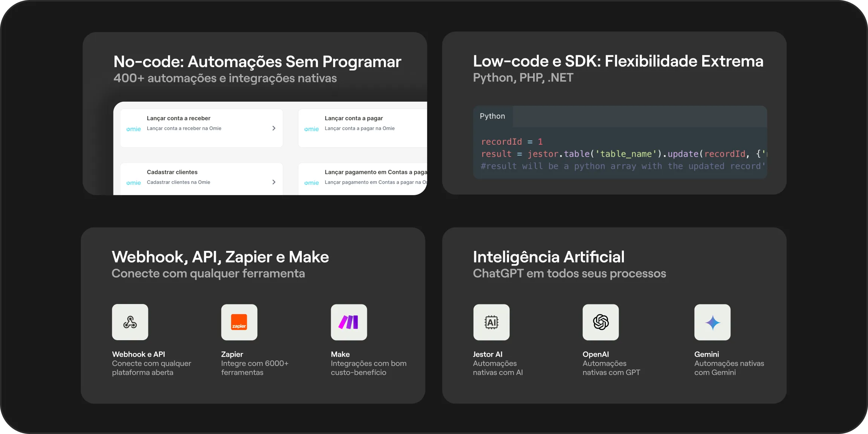868x434 pixels.
Task: Expand chevron on Lançar conta a receber
Action: coord(274,128)
